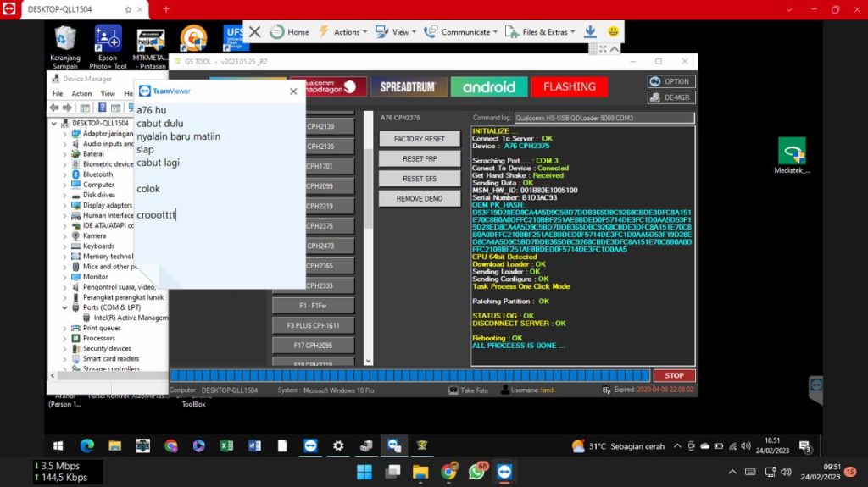Mark the DESKTOP-QLL1504 tab as favorite with the star

point(129,9)
